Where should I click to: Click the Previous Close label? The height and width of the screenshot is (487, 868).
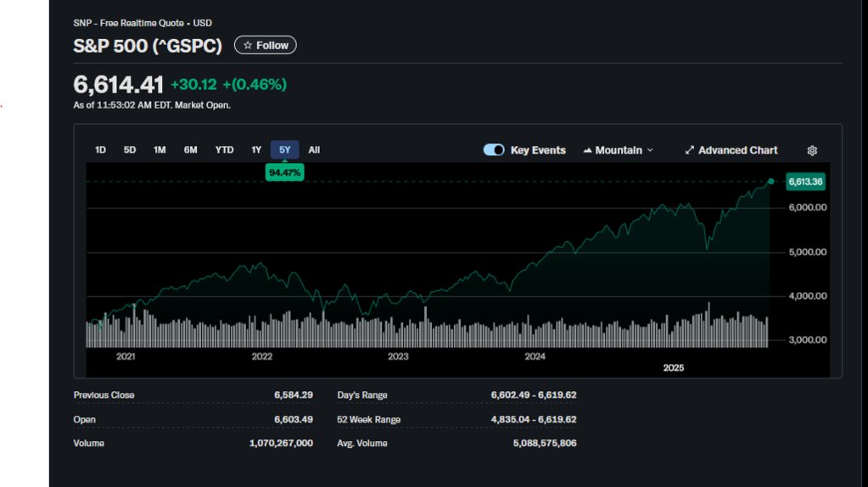104,395
